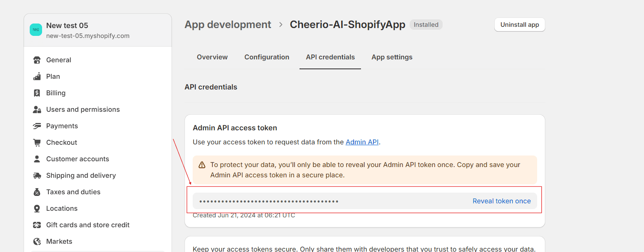Click the Users and permissions icon

[x=37, y=109]
